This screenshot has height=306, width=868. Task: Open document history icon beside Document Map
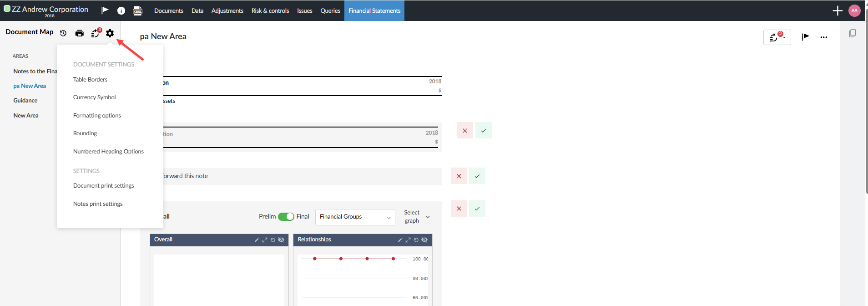click(x=63, y=33)
